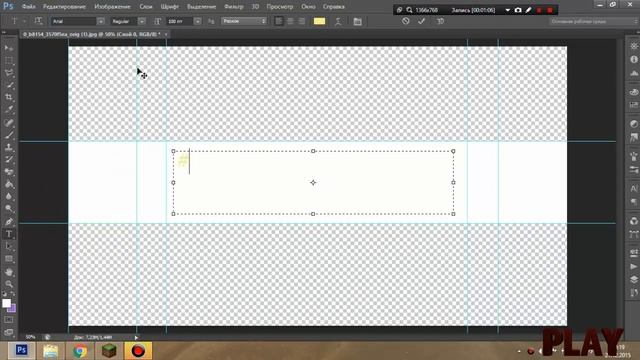This screenshot has height=360, width=640.
Task: Click the recorder camera screenshot icon
Action: (x=518, y=10)
